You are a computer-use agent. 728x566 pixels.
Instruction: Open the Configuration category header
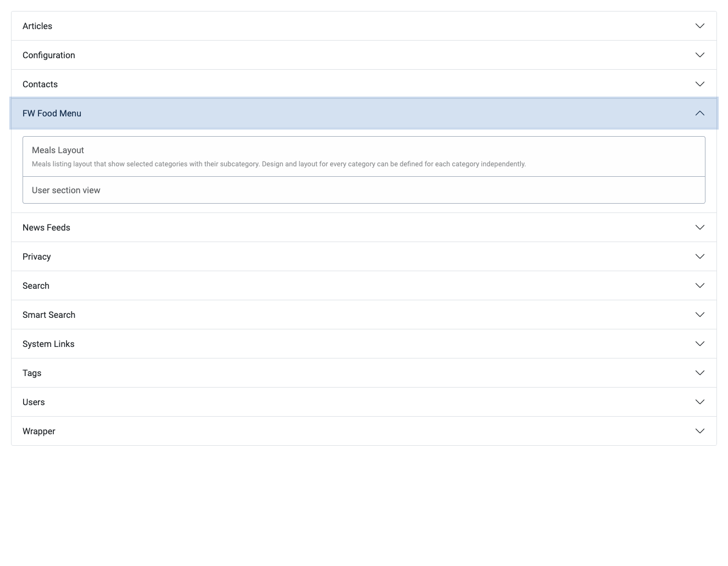coord(364,55)
